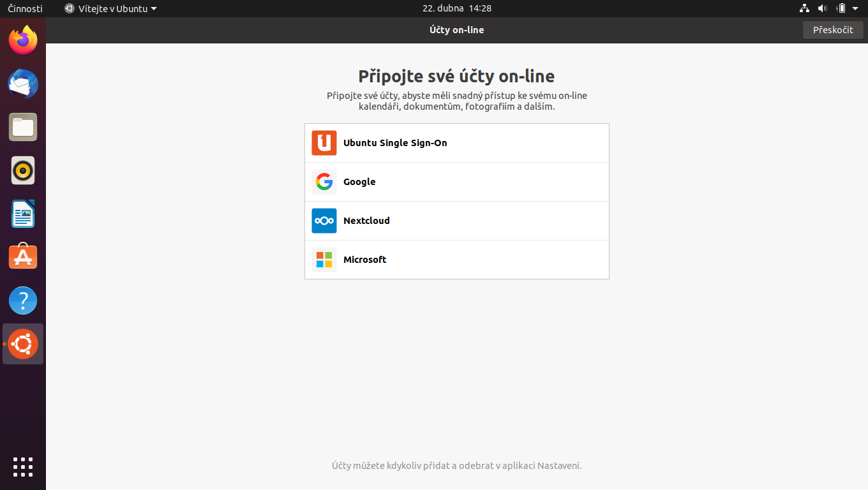Click the Nastavení note at the bottom
The height and width of the screenshot is (490, 868).
(x=457, y=466)
